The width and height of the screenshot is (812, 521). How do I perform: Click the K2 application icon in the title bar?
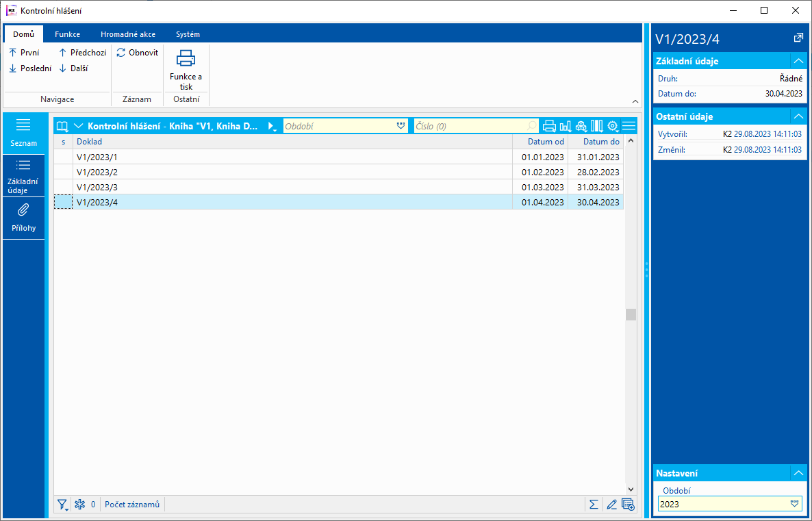tap(11, 10)
